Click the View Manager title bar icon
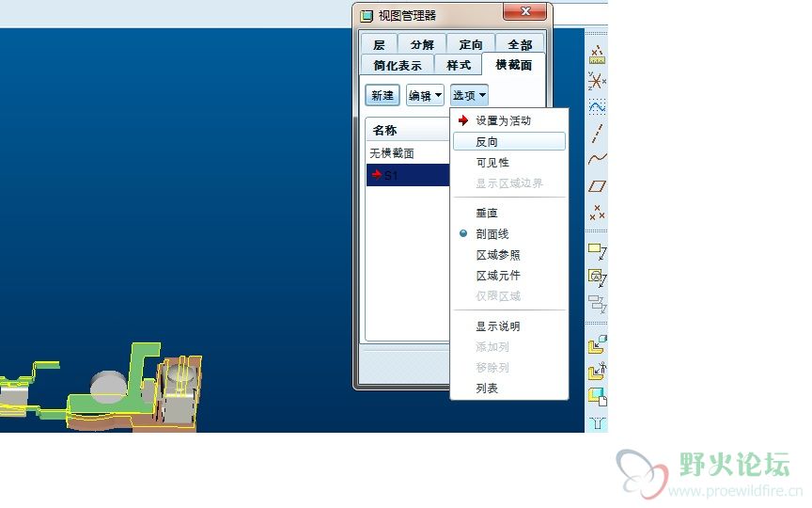This screenshot has height=508, width=812. 367,16
